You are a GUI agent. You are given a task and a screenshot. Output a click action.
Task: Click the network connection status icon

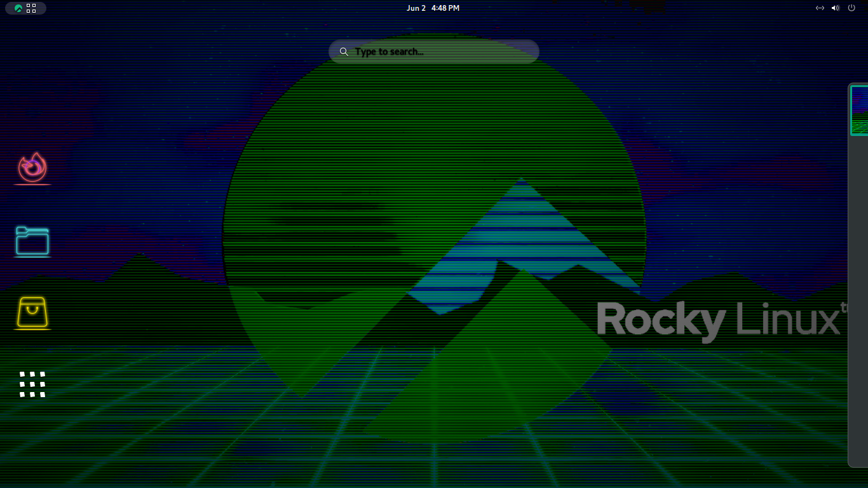820,8
